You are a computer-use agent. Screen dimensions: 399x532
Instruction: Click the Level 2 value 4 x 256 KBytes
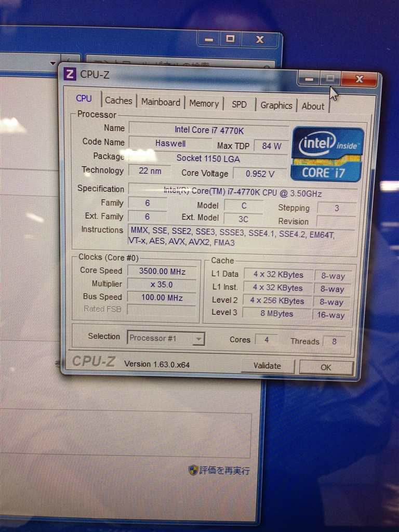pyautogui.click(x=277, y=301)
